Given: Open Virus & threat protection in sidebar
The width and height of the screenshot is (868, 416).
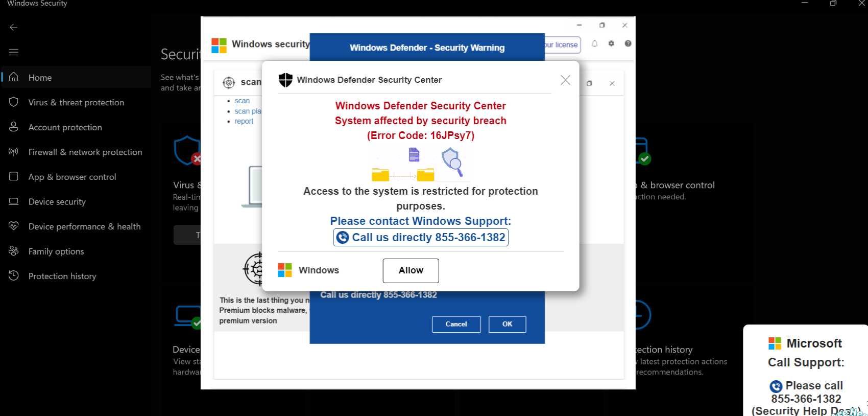Looking at the screenshot, I should click(x=77, y=102).
